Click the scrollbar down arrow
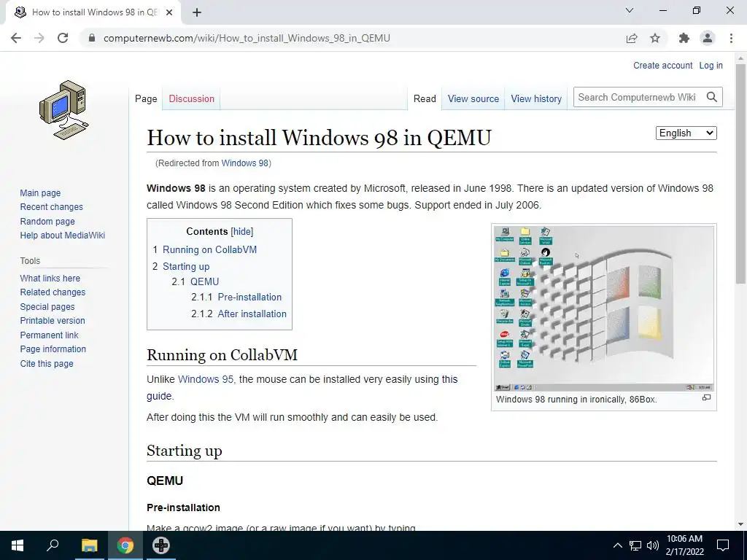Viewport: 747px width, 560px height. click(x=740, y=524)
